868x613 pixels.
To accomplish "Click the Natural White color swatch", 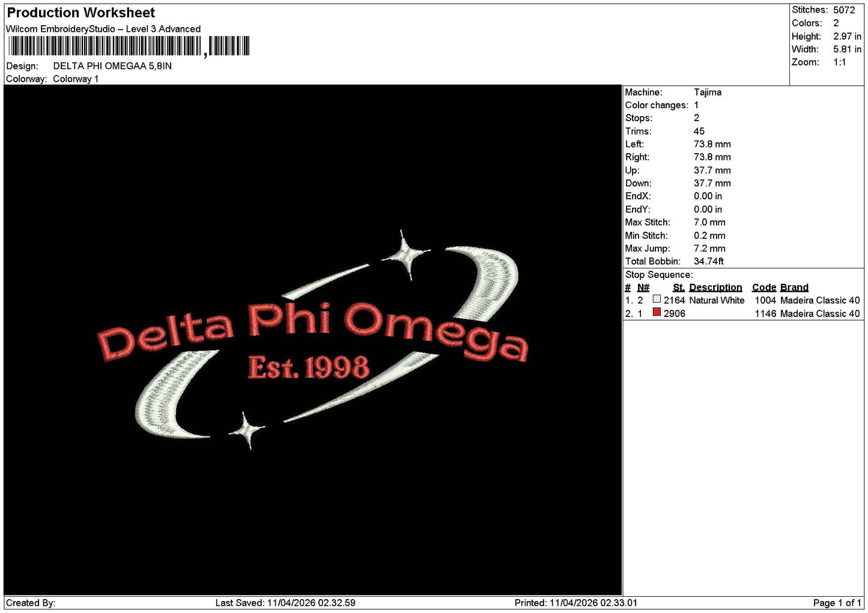I will click(657, 299).
